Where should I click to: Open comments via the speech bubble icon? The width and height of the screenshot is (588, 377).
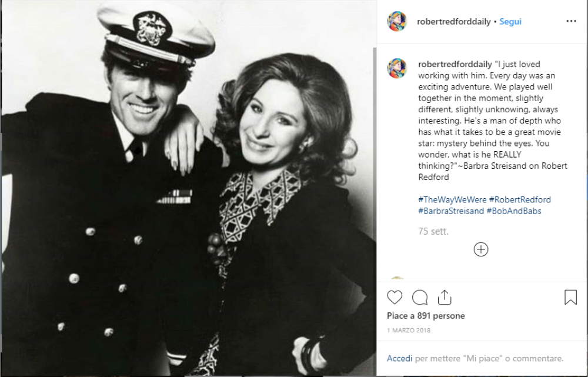point(419,297)
